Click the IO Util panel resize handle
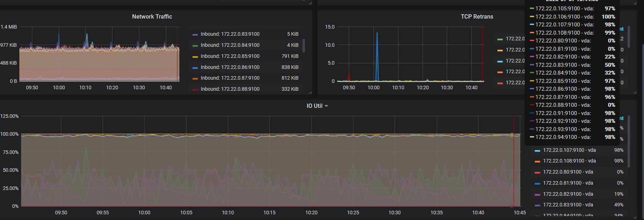 pos(635,217)
